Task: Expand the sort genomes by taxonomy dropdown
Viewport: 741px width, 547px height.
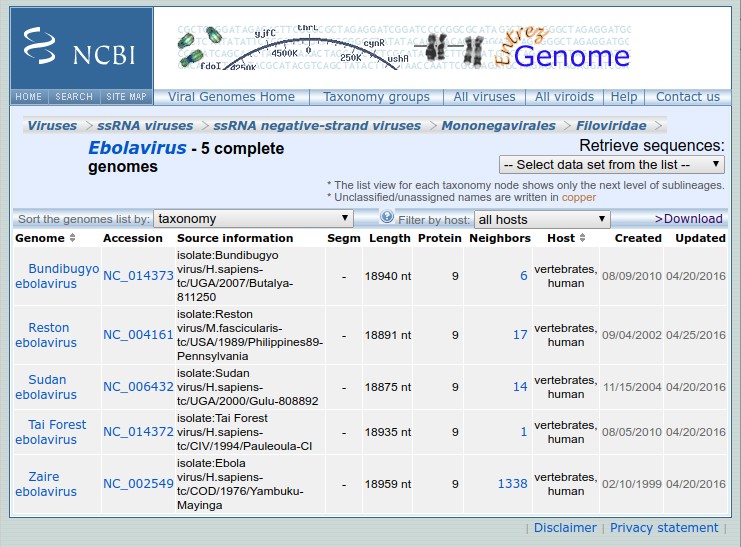Action: coord(253,219)
